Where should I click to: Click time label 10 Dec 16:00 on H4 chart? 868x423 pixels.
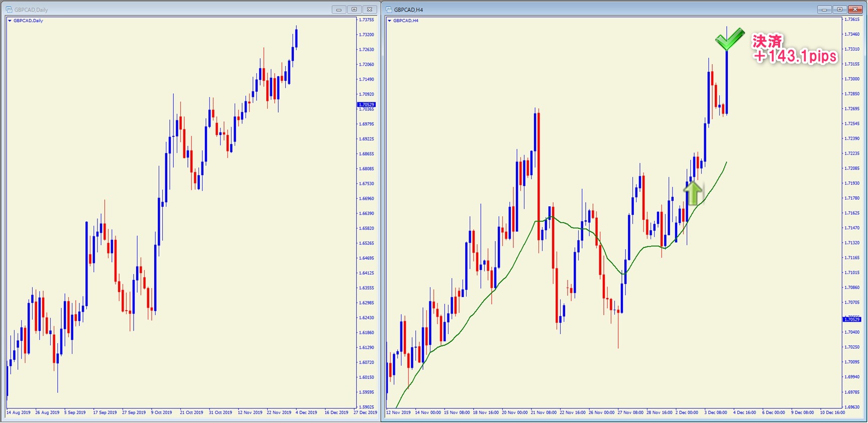[833, 412]
